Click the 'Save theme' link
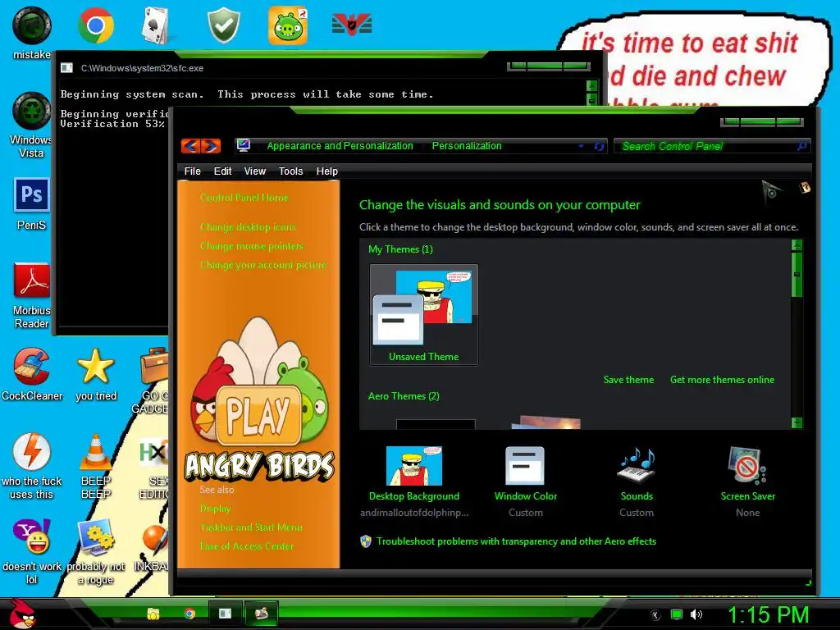The height and width of the screenshot is (630, 840). pyautogui.click(x=628, y=380)
